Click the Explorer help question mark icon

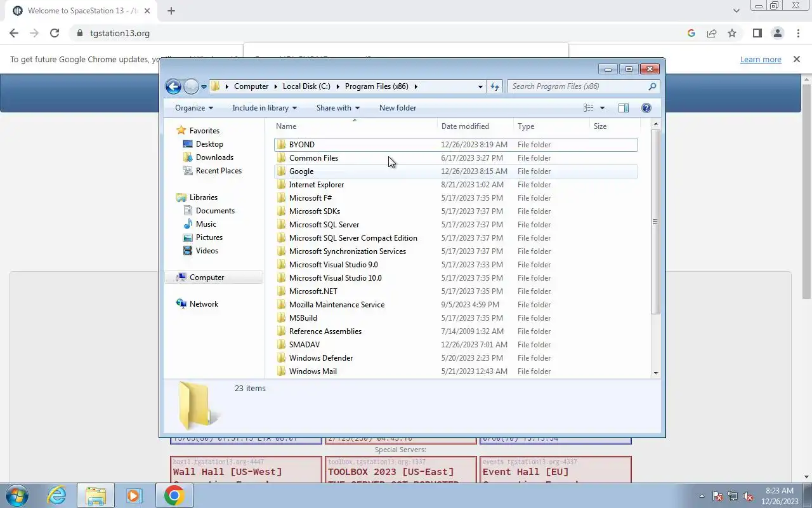(646, 108)
